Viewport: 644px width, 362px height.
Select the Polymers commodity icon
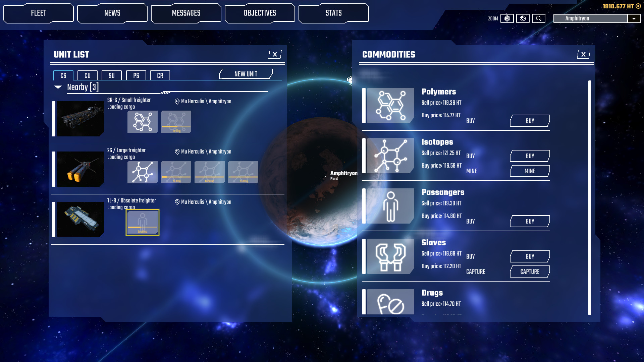[x=390, y=105]
